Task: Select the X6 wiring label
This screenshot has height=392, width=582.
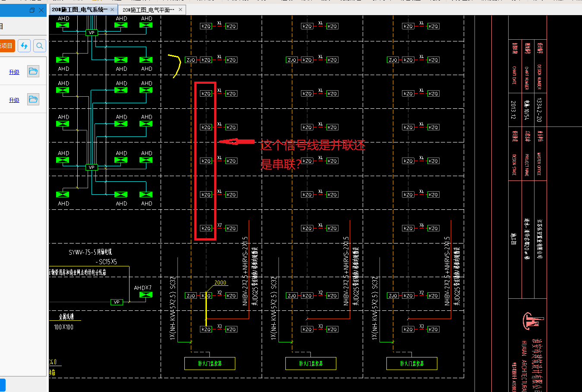Action: (421, 225)
